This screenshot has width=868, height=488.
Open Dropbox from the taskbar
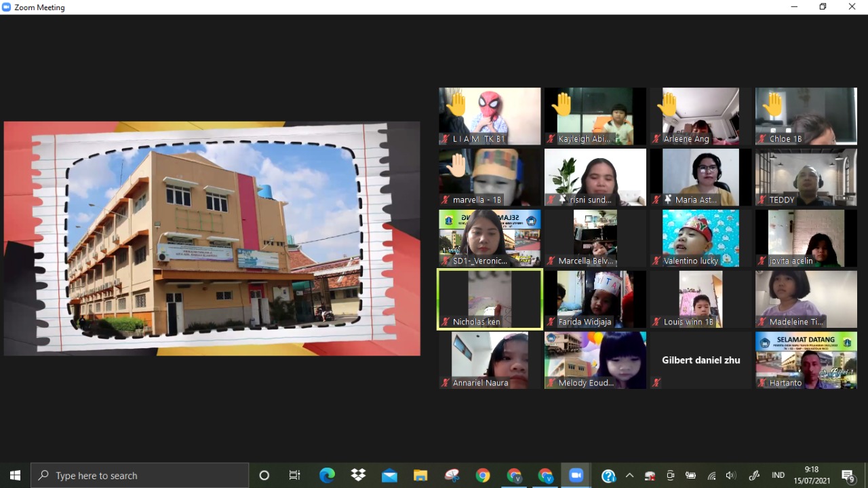coord(358,475)
